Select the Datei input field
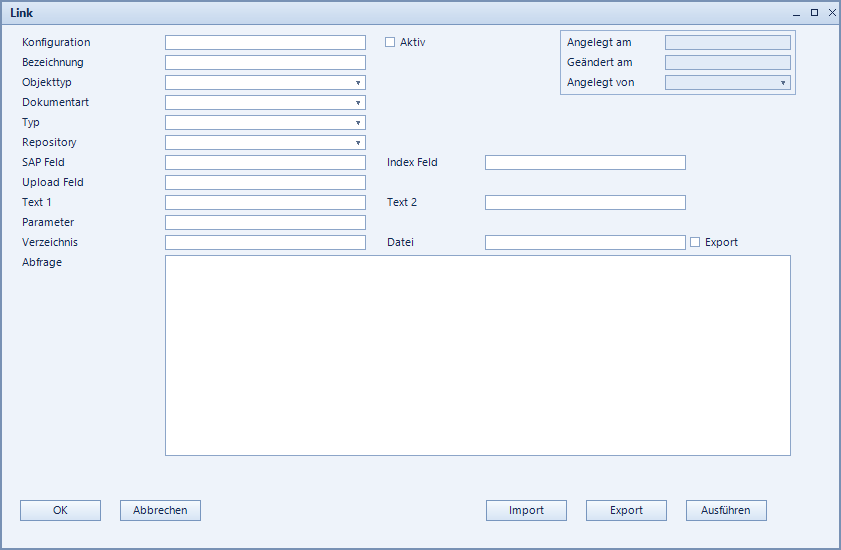Image resolution: width=841 pixels, height=550 pixels. (585, 242)
